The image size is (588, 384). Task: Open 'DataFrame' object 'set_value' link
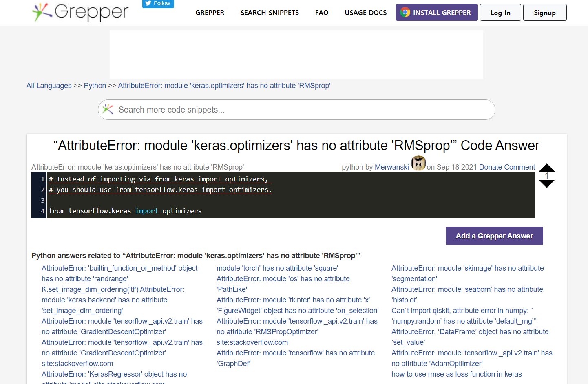click(x=470, y=337)
